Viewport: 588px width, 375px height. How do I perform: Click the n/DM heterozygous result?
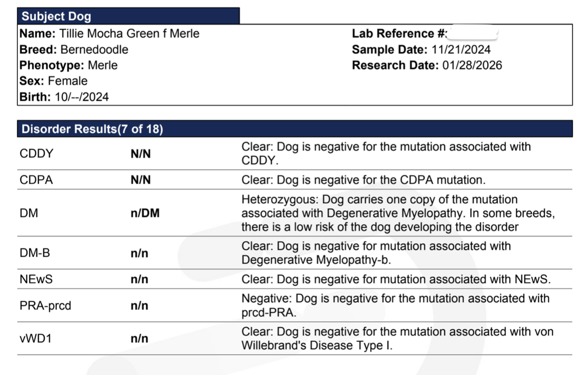145,213
